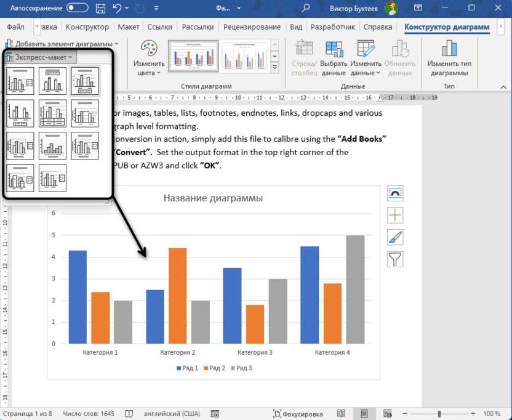
Task: Choose the third layout in third row
Action: click(85, 146)
